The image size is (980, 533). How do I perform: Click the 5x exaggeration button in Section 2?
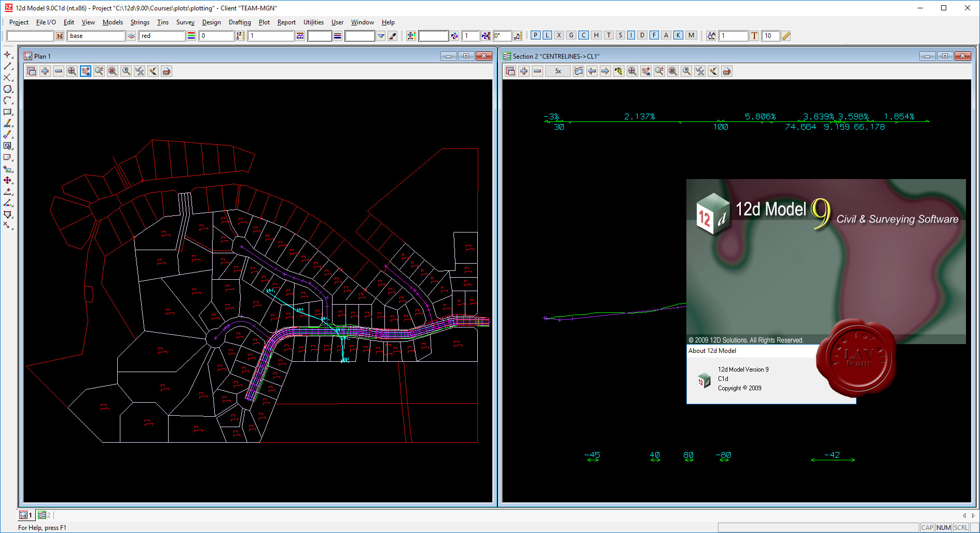(558, 71)
